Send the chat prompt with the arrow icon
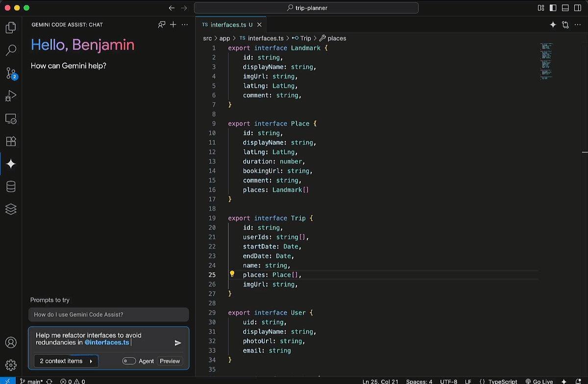Screen dimensions: 588x384 (x=178, y=343)
